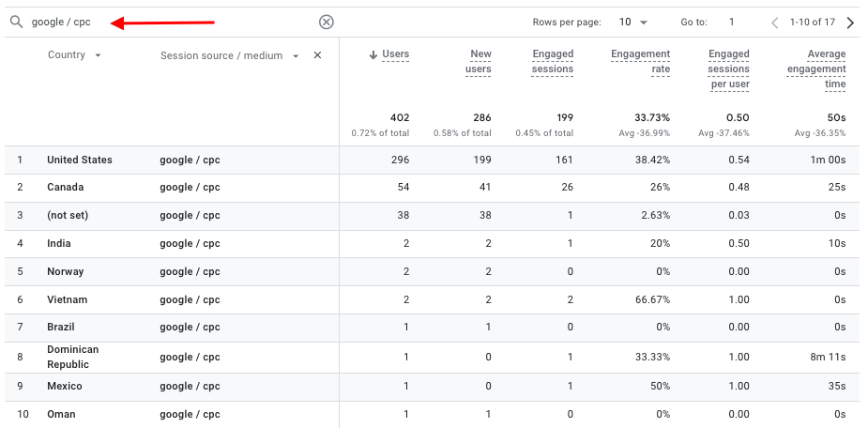The image size is (868, 428).
Task: Select the Canada row
Action: pyautogui.click(x=66, y=188)
